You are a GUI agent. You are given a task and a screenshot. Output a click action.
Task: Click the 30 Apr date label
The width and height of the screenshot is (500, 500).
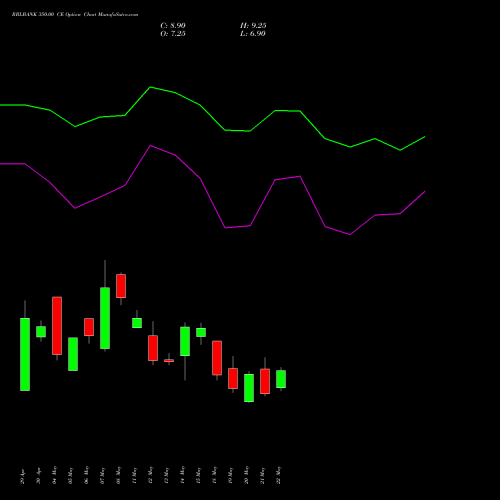click(x=38, y=477)
